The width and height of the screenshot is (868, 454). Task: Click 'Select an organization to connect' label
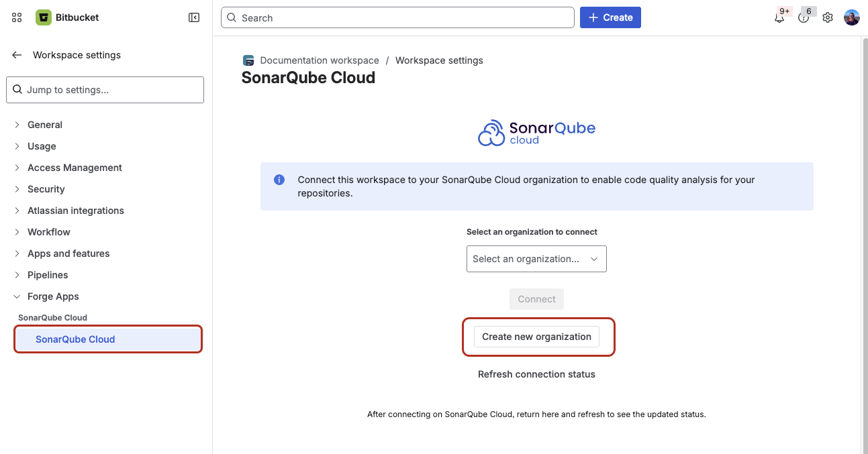[532, 232]
